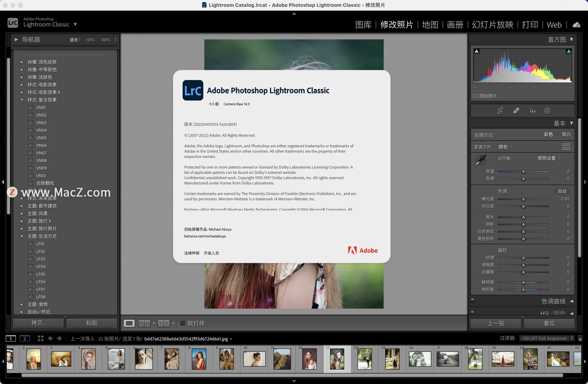Expand the 导航器 panel triangle
The height and width of the screenshot is (384, 588).
(16, 40)
